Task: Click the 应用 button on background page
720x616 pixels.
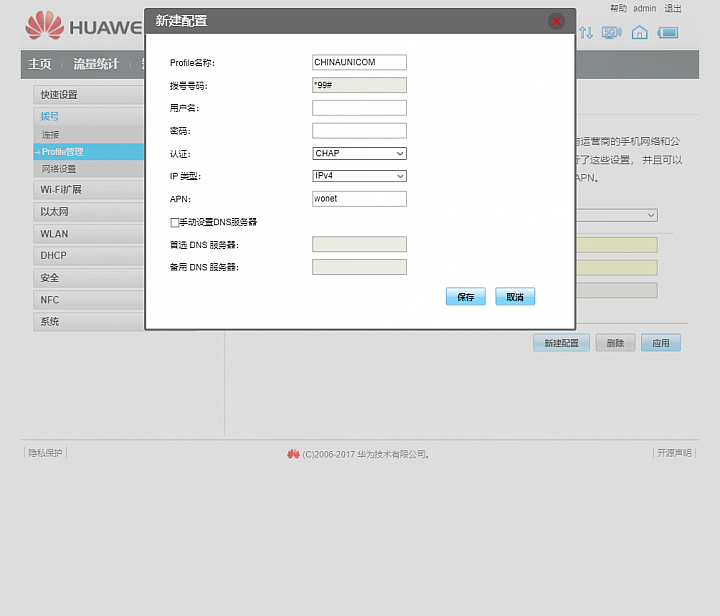Action: pos(661,343)
